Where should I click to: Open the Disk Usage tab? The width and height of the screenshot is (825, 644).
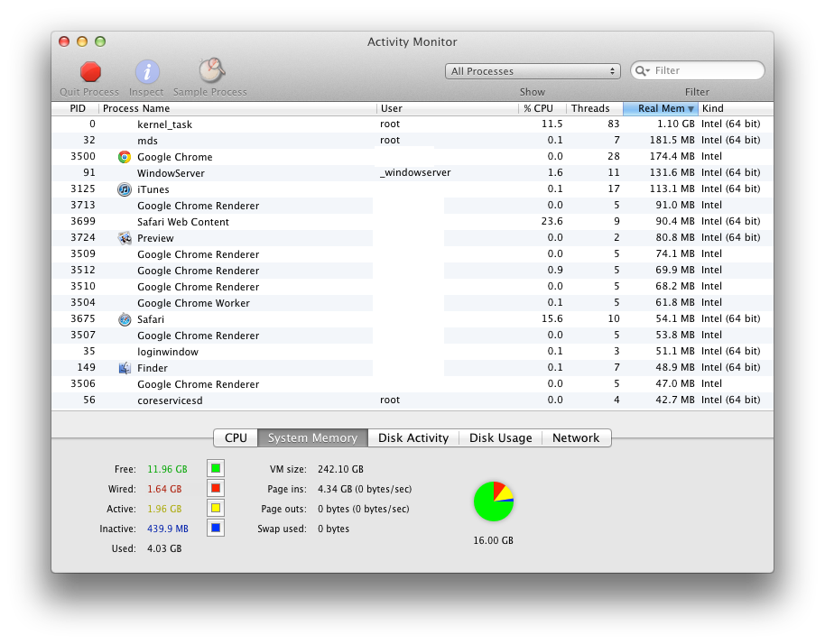(x=500, y=438)
